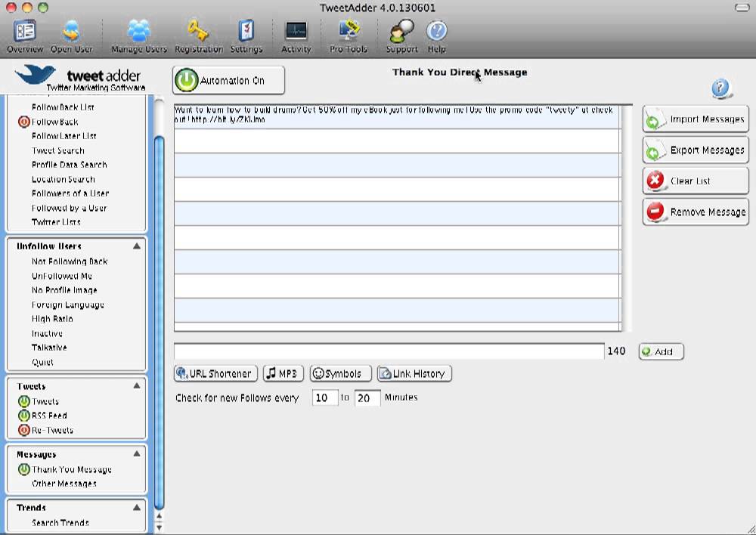Open Other Messages in sidebar

(x=64, y=484)
